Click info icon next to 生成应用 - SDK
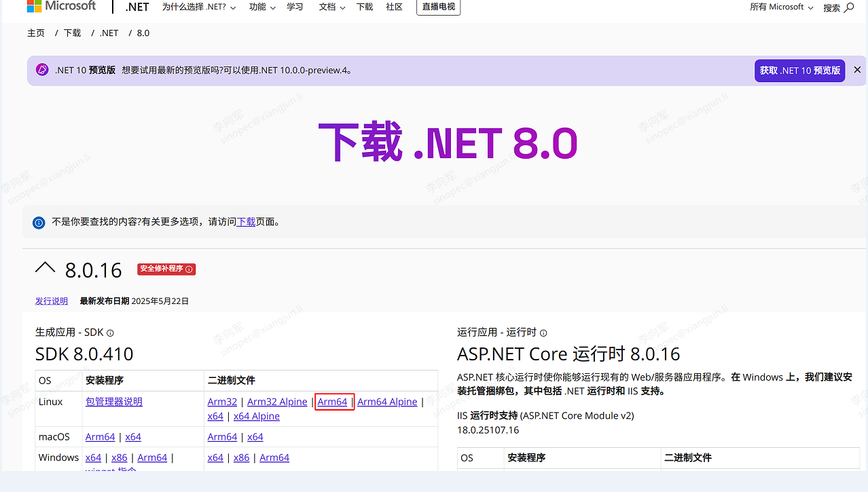The width and height of the screenshot is (868, 492). [x=110, y=333]
